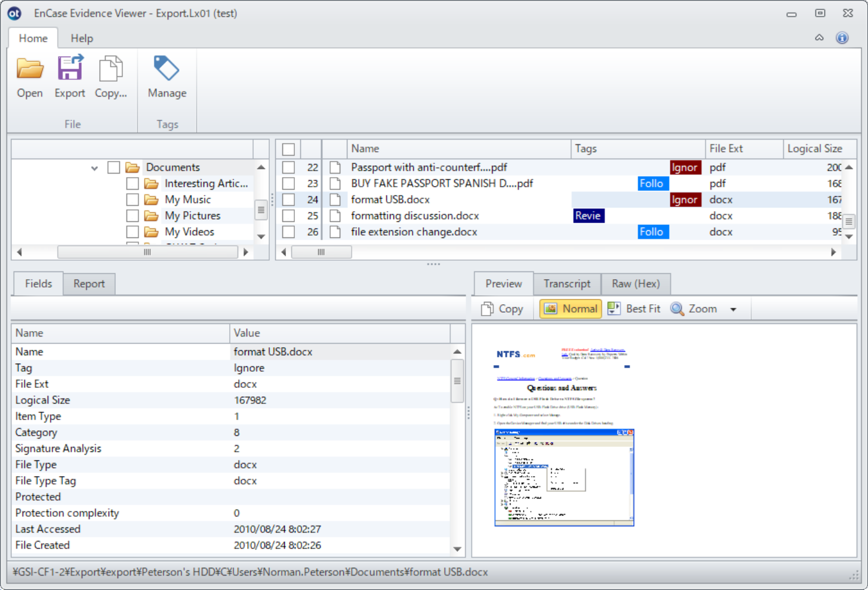868x590 pixels.
Task: Click Documents folder icon in tree
Action: click(133, 167)
